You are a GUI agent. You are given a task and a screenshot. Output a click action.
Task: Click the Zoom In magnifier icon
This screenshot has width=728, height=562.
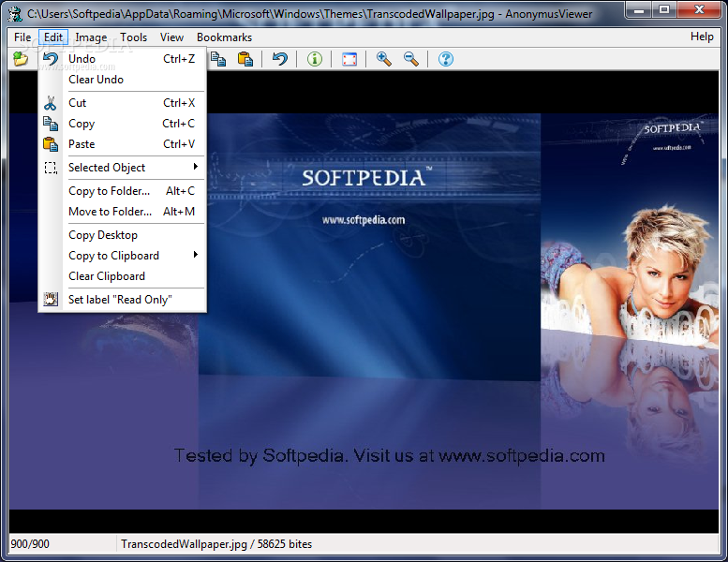(383, 59)
